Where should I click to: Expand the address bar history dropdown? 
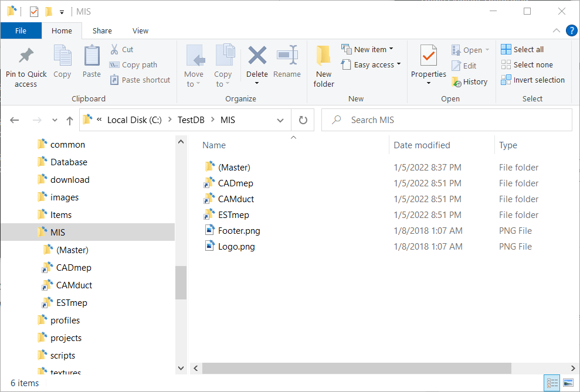280,120
